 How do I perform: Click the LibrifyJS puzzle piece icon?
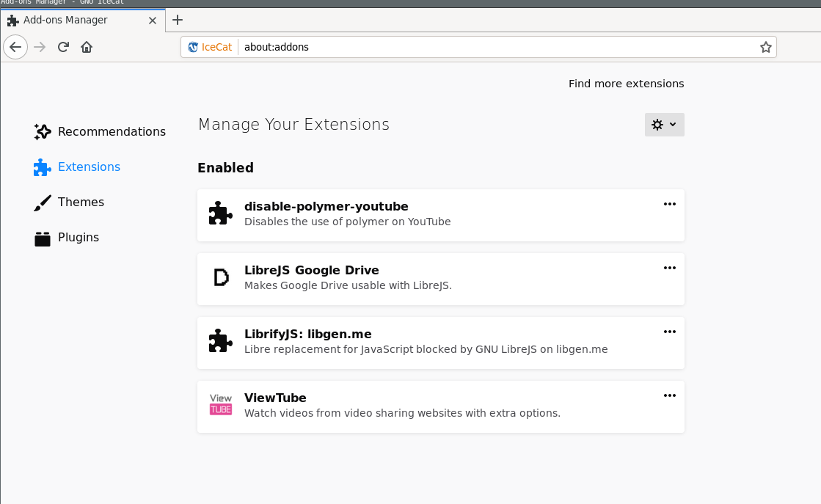220,341
